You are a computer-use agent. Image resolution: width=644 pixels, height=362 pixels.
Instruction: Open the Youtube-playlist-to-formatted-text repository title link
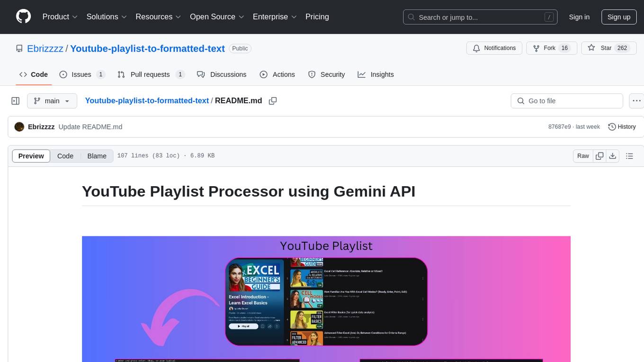click(147, 48)
